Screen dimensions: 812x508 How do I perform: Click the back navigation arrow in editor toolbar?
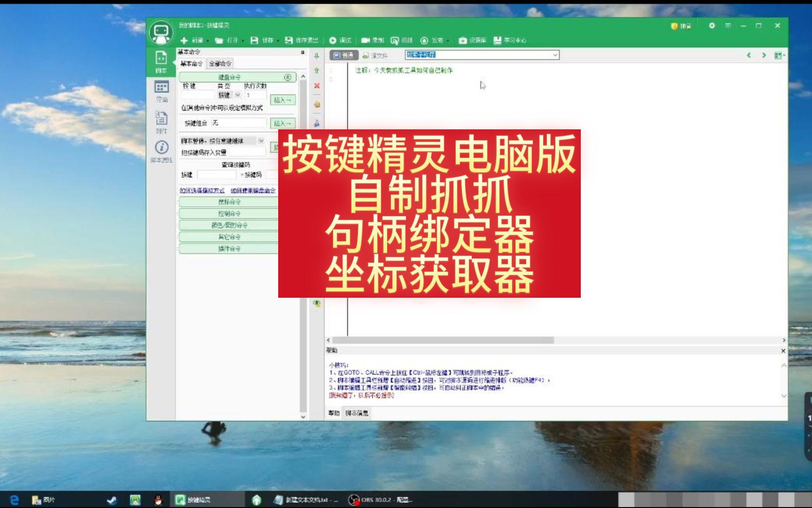749,56
